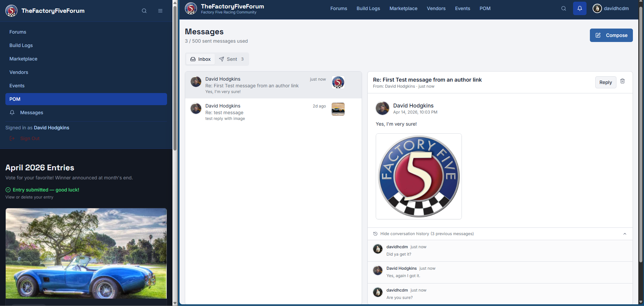The height and width of the screenshot is (306, 644).
Task: Click the left panel vertical scrollbar
Action: (x=175, y=78)
